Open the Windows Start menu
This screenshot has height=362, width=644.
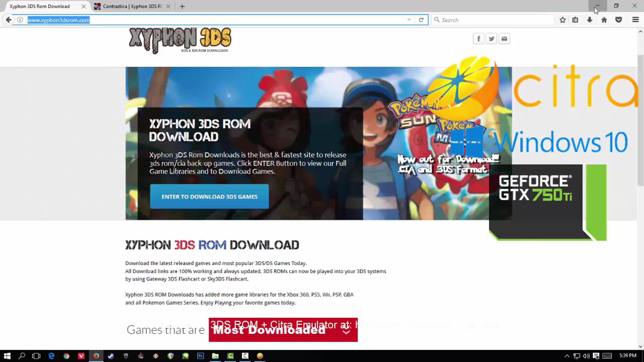click(7, 356)
